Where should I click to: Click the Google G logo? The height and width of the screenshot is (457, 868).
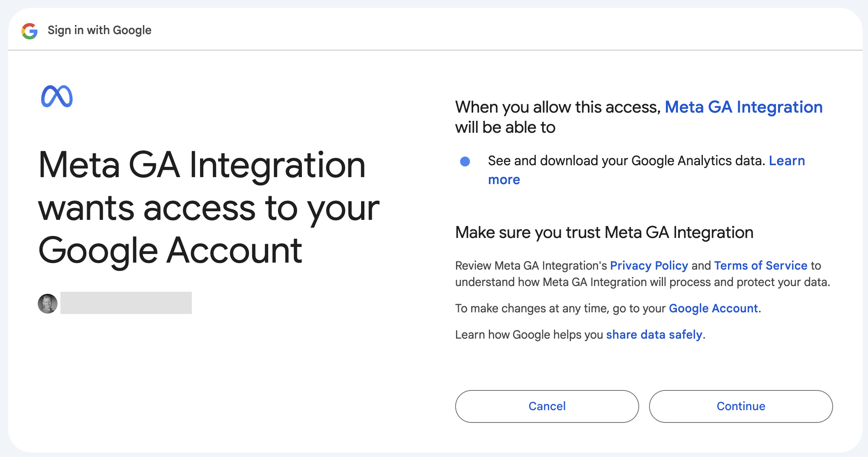coord(30,31)
